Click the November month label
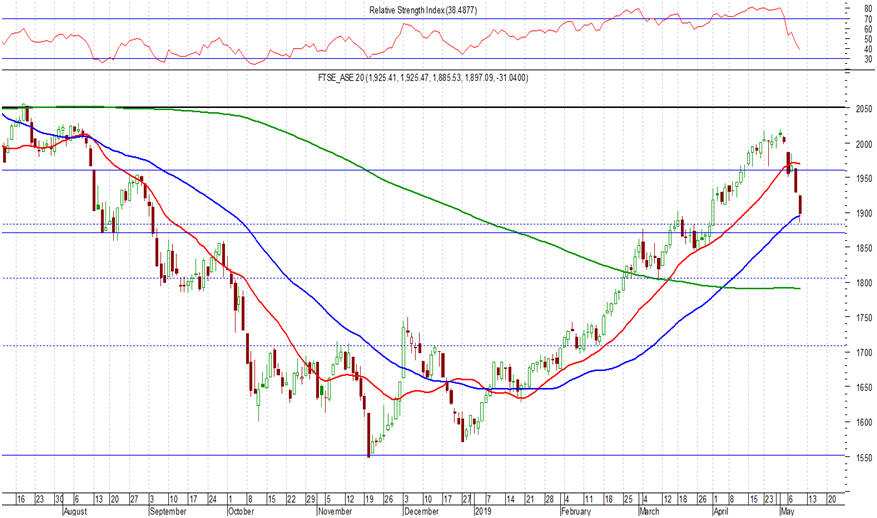Screen dimensions: 877x518 334,511
